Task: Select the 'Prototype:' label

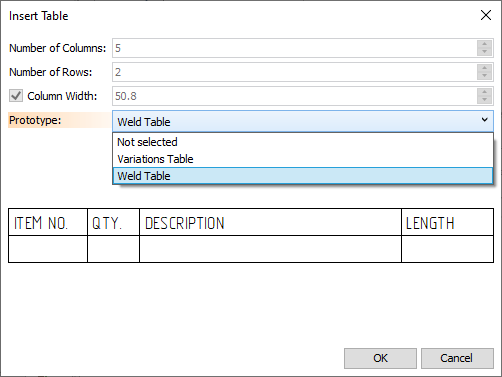Action: coord(35,120)
